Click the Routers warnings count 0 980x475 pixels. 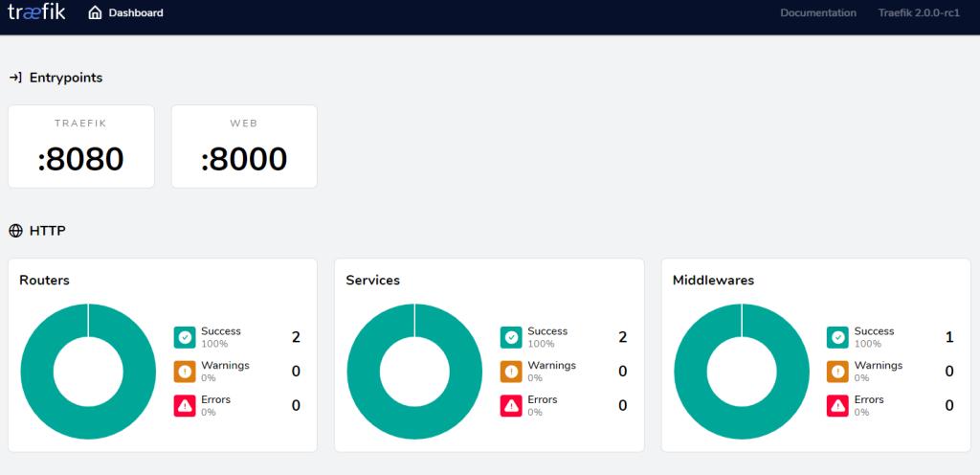tap(297, 372)
